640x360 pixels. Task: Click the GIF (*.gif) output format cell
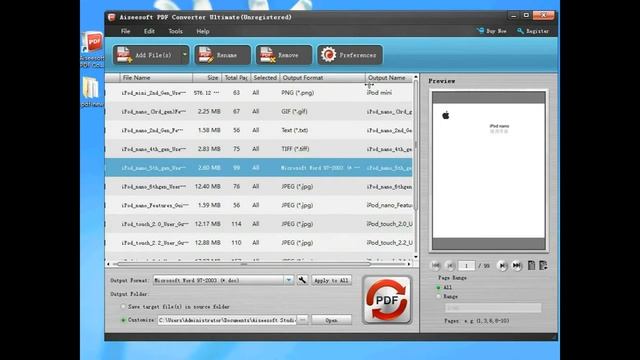click(294, 111)
